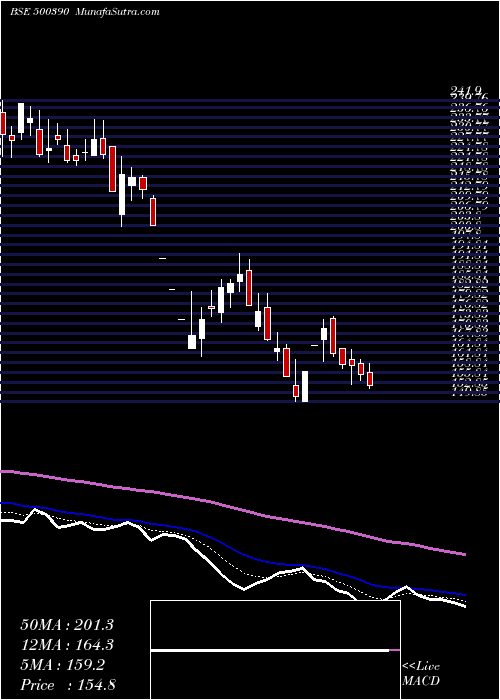This screenshot has width=500, height=700.
Task: Click the last red candlestick on the chart
Action: [370, 379]
